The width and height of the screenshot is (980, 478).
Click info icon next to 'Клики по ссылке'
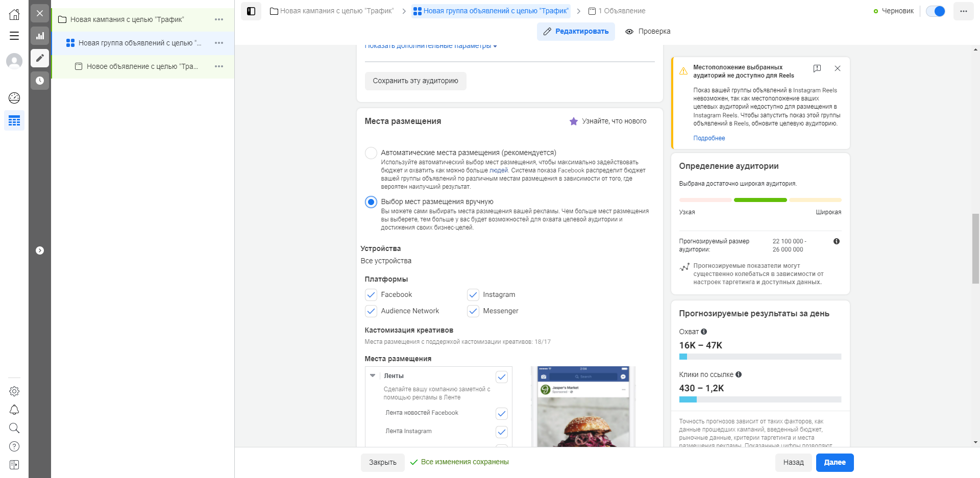[x=739, y=374]
